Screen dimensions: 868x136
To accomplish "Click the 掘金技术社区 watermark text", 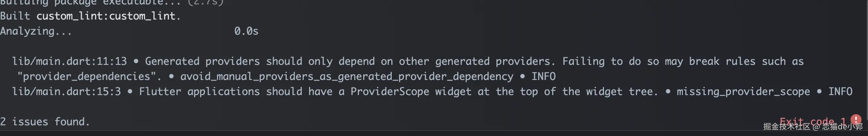I will pyautogui.click(x=787, y=127).
